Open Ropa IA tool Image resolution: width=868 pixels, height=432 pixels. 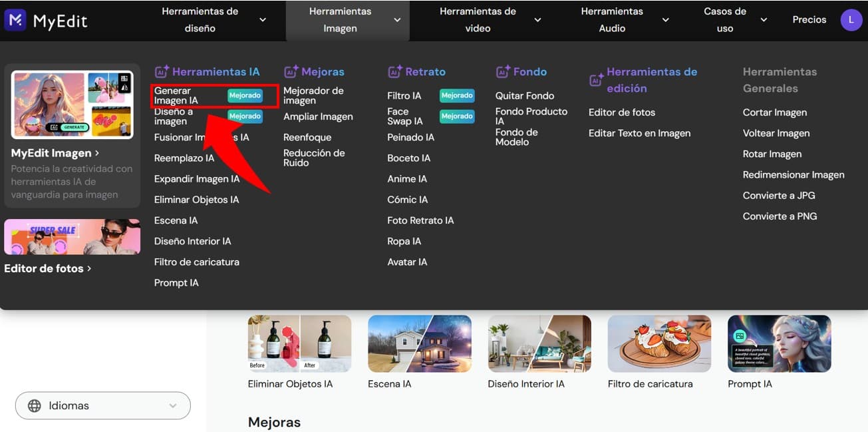[404, 241]
